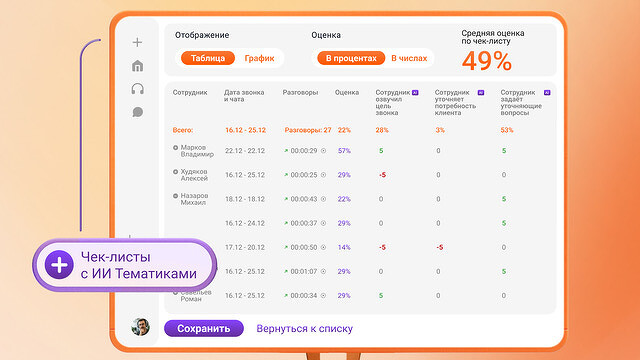
Task: Click outgoing arrow icon before 00:00:34
Action: 286,296
